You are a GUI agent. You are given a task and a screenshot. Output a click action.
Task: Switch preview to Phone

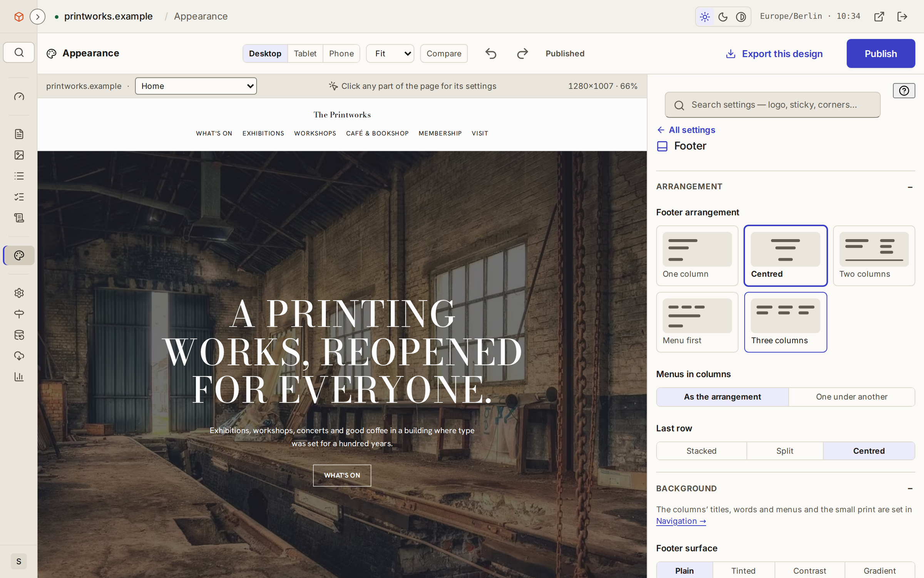(341, 54)
